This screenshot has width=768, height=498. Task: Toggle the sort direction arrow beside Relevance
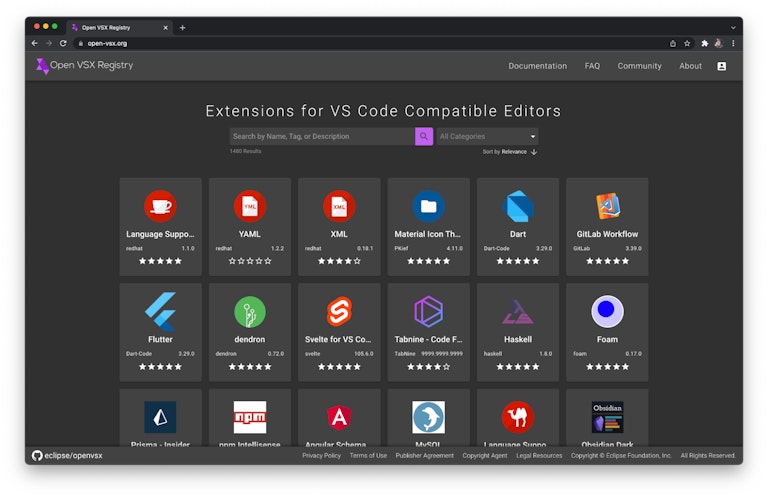pyautogui.click(x=534, y=152)
